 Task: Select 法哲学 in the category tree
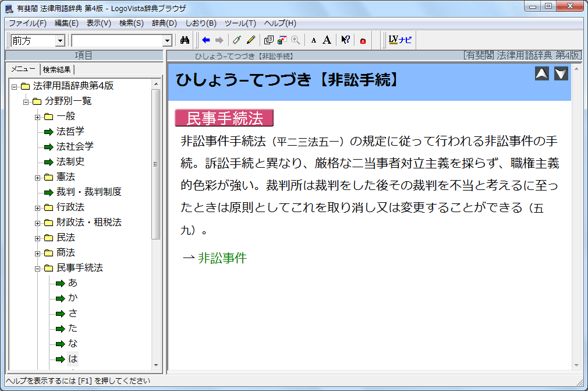(x=70, y=132)
